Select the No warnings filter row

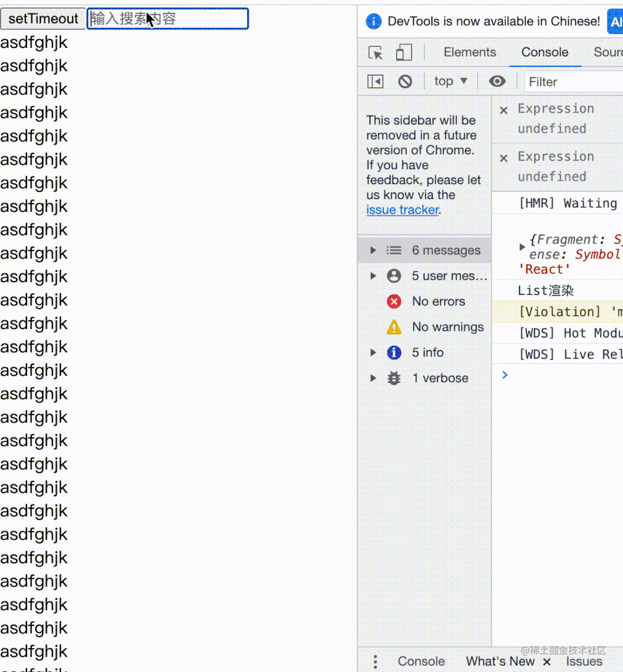click(424, 327)
